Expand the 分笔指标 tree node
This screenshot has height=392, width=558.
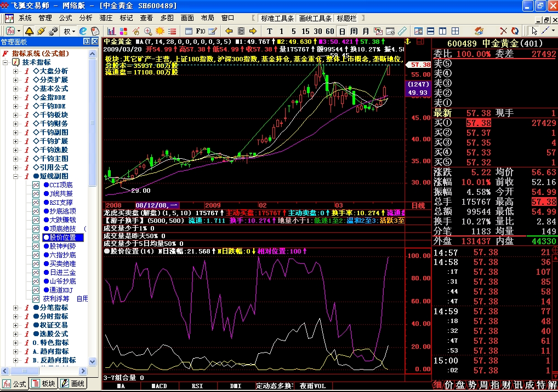click(15, 308)
